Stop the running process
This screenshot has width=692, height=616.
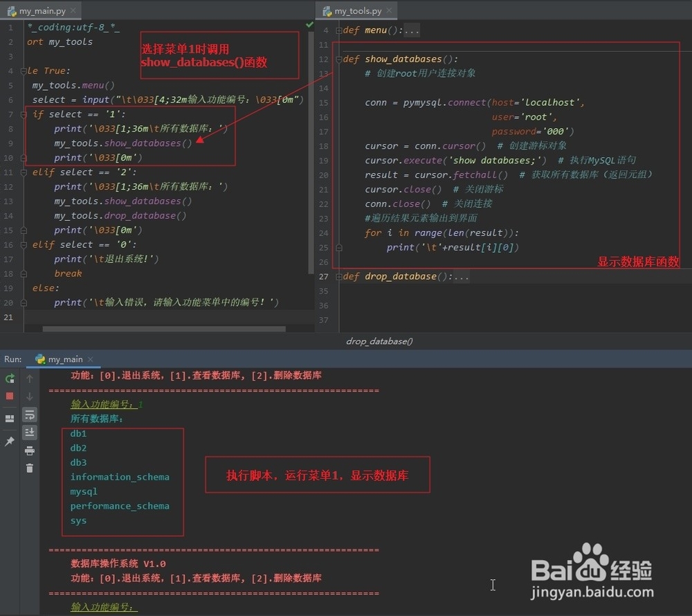10,396
